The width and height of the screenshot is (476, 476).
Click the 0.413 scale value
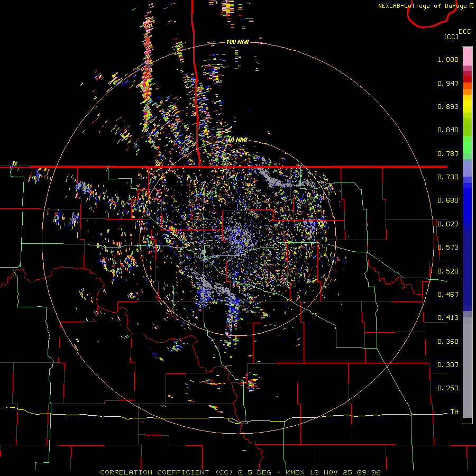(x=448, y=318)
